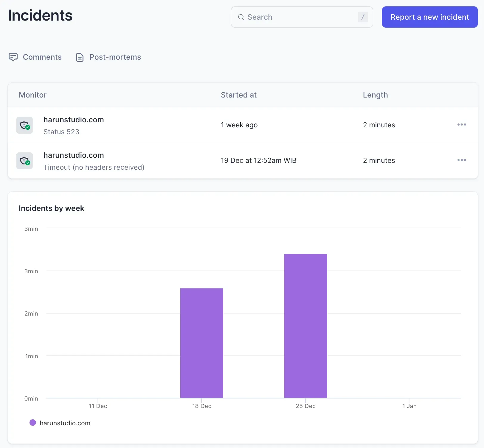This screenshot has width=484, height=448.
Task: Click the purple harunstudio.com legend dot
Action: 33,423
